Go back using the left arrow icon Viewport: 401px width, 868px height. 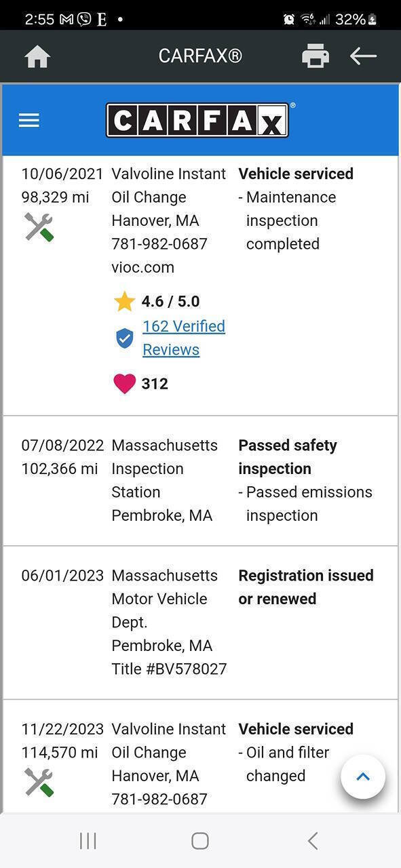(363, 56)
